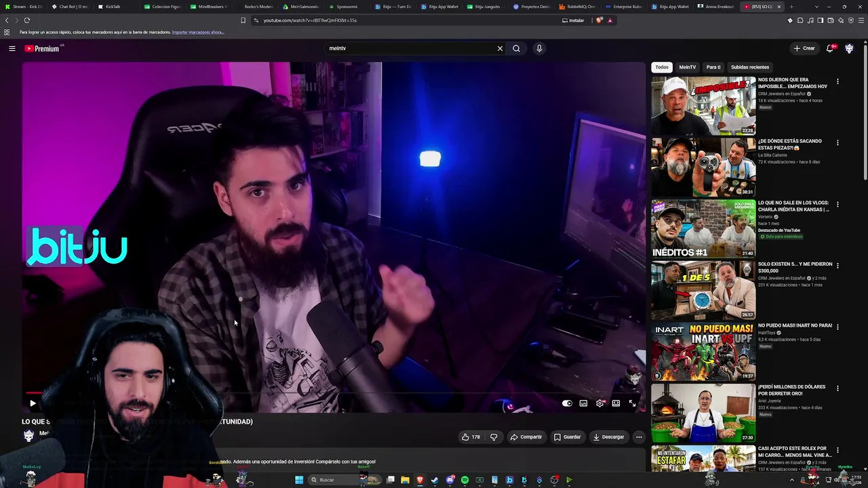Open options for "CASI ACEPTO ESTE ROLEX" video
The width and height of the screenshot is (868, 488).
[x=837, y=450]
